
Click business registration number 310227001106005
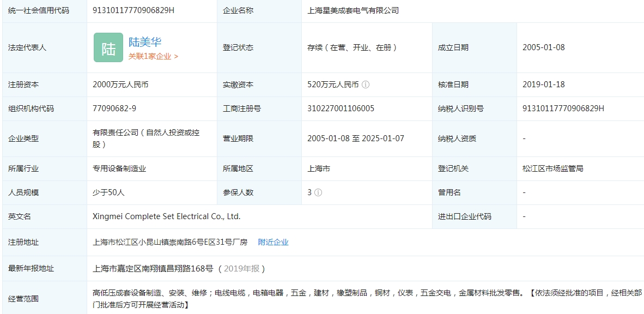tap(341, 108)
